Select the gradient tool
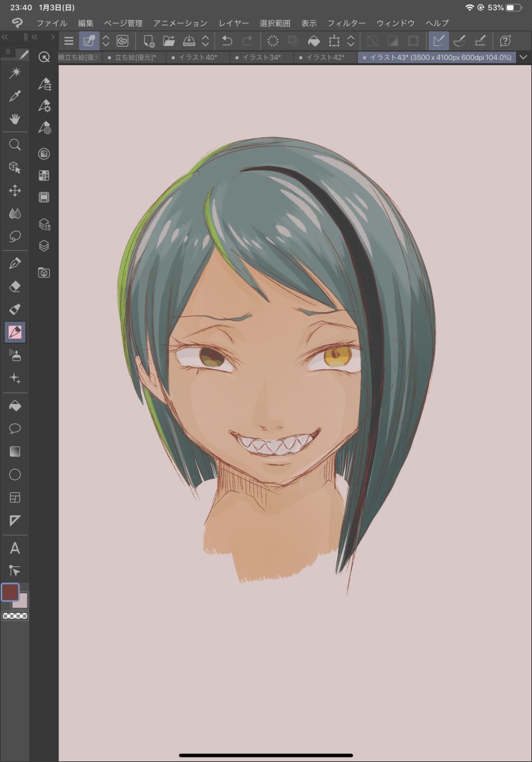 [x=15, y=451]
